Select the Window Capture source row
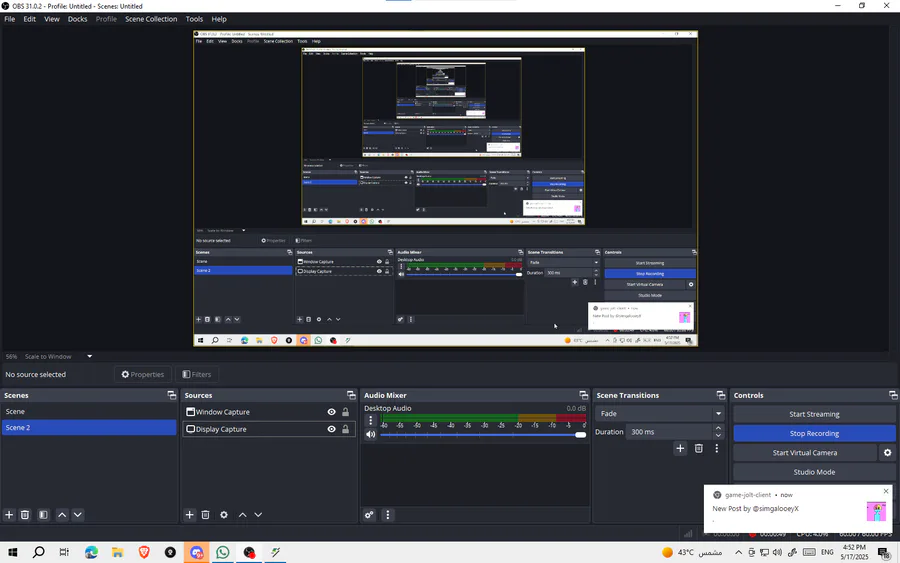This screenshot has width=900, height=563. click(x=269, y=412)
